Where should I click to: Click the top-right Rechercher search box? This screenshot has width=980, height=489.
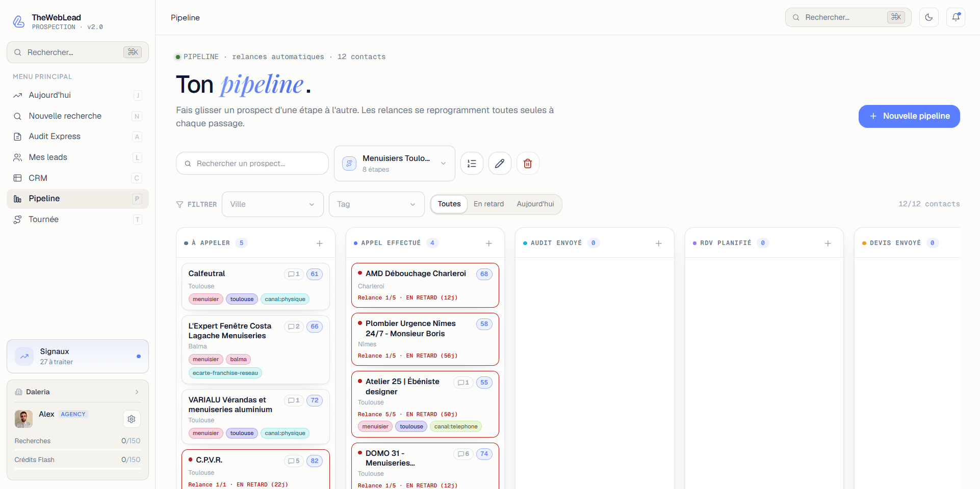(x=848, y=17)
